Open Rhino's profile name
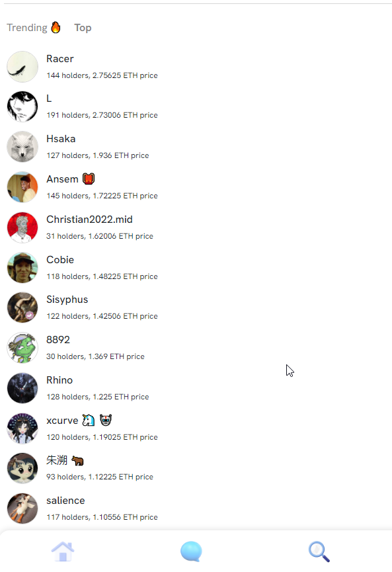The height and width of the screenshot is (572, 392). [x=59, y=380]
